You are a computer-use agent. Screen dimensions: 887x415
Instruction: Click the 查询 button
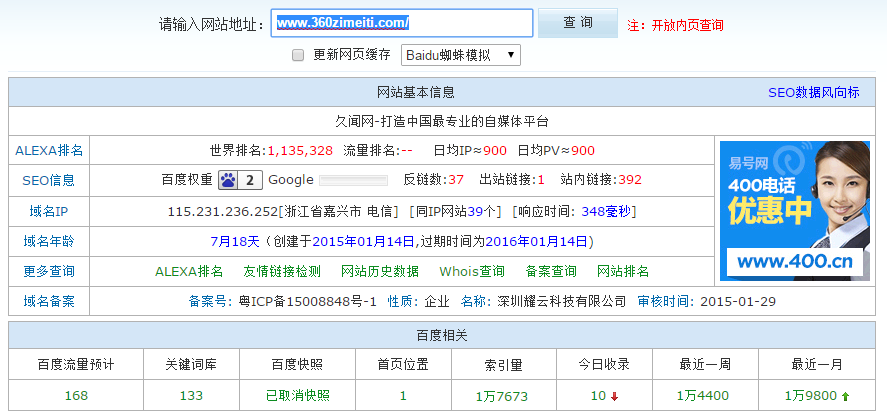578,23
